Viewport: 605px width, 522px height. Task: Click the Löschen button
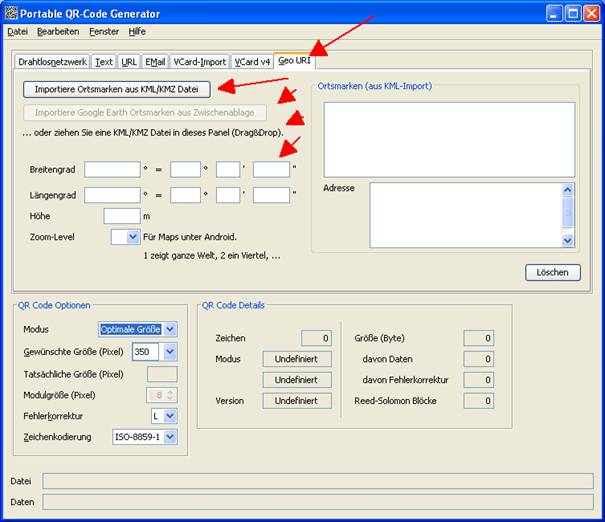pos(553,272)
